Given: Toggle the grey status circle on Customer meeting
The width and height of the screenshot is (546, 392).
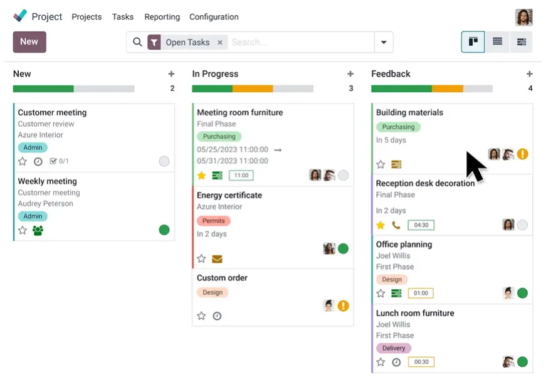Looking at the screenshot, I should pos(164,161).
